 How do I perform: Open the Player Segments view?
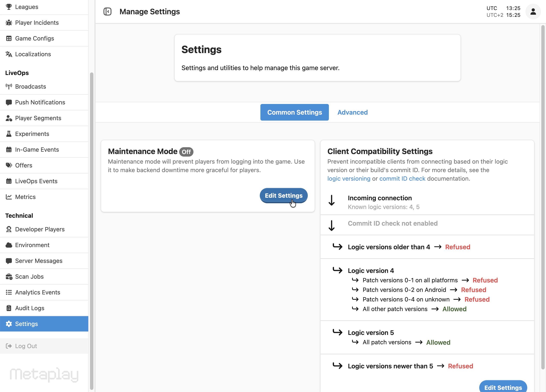point(38,118)
